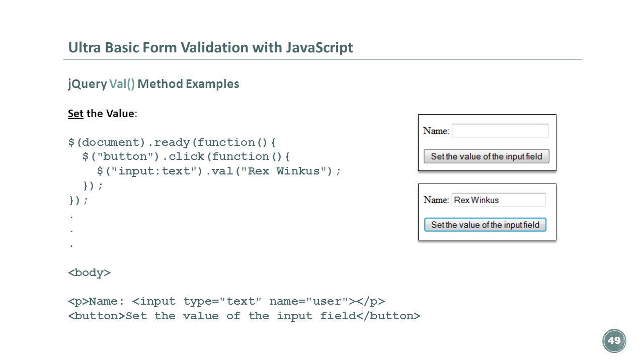This screenshot has width=644, height=362.
Task: Select the lower example screenshot box
Action: (487, 212)
